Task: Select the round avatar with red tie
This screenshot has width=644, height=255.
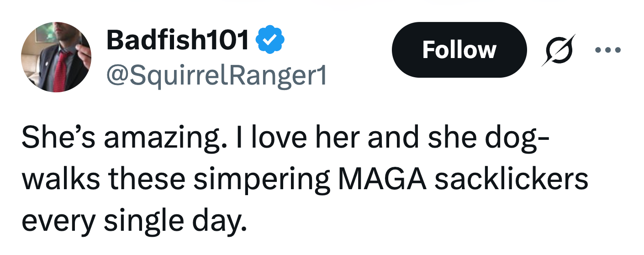Action: [x=56, y=57]
